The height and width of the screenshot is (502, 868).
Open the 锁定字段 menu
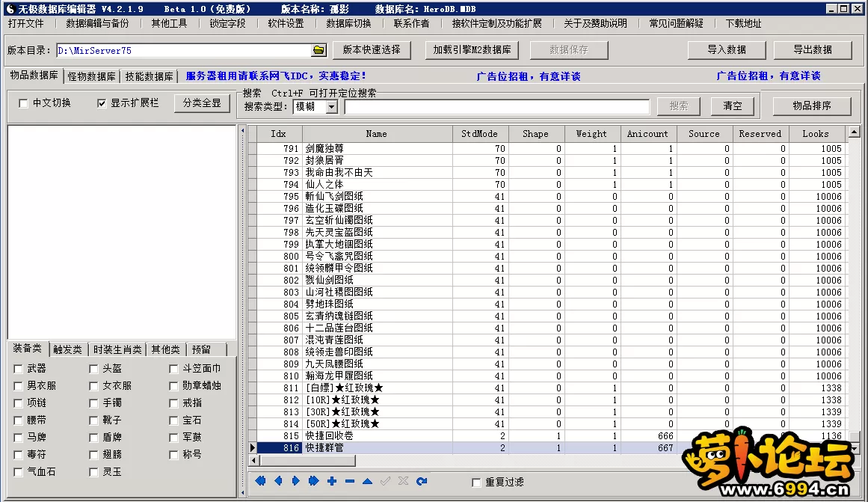click(x=227, y=23)
